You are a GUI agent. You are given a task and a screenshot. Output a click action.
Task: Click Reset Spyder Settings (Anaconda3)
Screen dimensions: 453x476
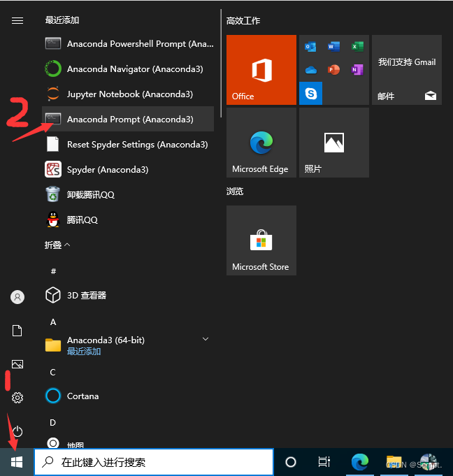click(x=128, y=144)
